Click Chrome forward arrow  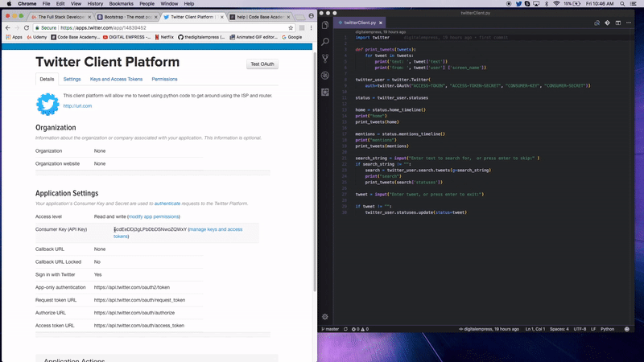pyautogui.click(x=17, y=28)
